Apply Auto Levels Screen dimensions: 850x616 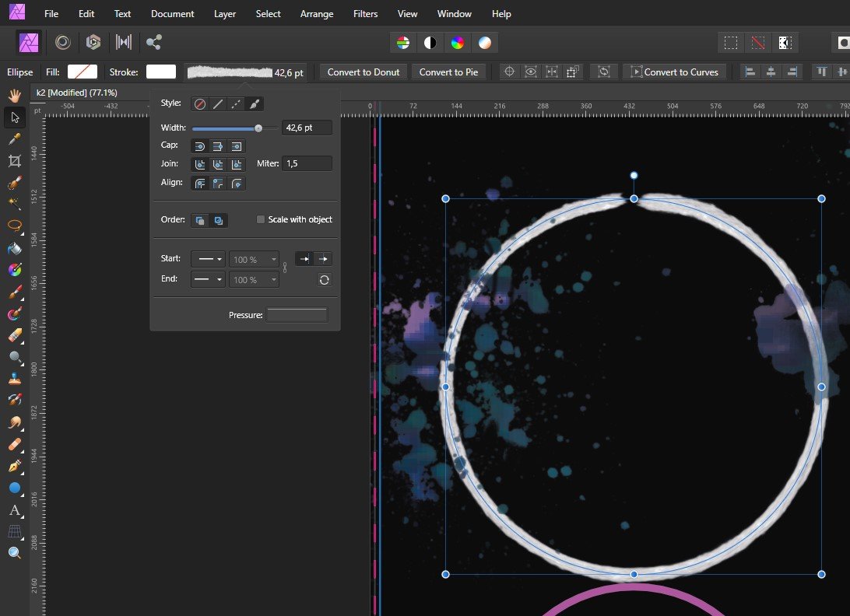tap(402, 43)
